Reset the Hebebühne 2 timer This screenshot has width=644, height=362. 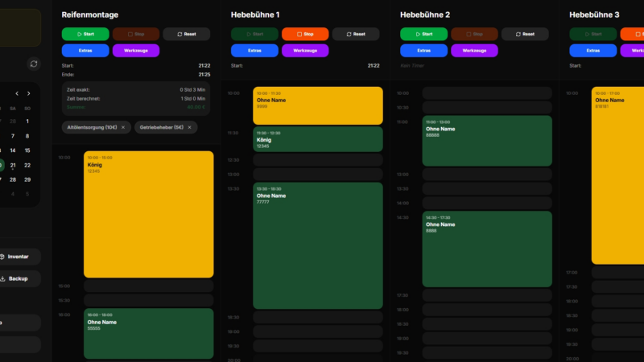[524, 34]
